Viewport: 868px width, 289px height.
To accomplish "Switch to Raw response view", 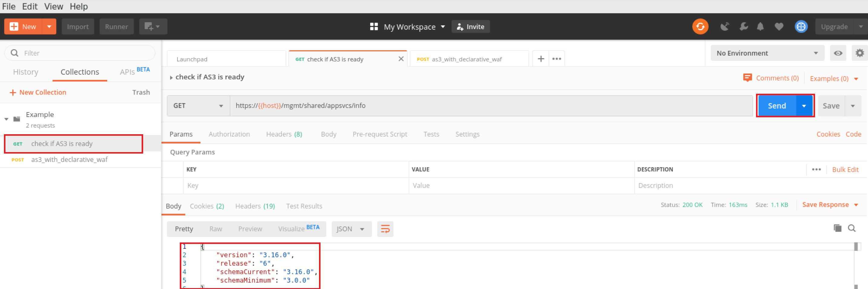I will pyautogui.click(x=216, y=229).
